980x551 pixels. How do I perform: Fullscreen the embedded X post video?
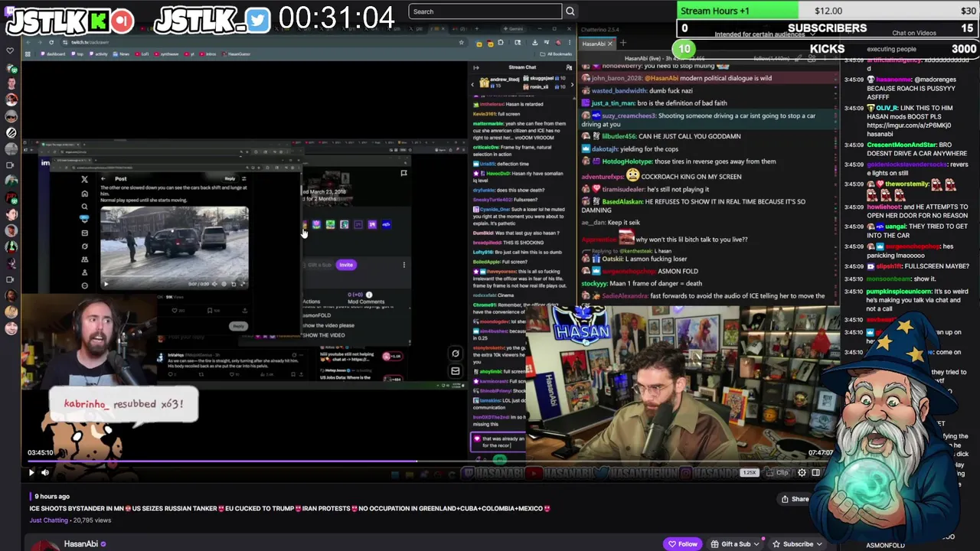[243, 284]
